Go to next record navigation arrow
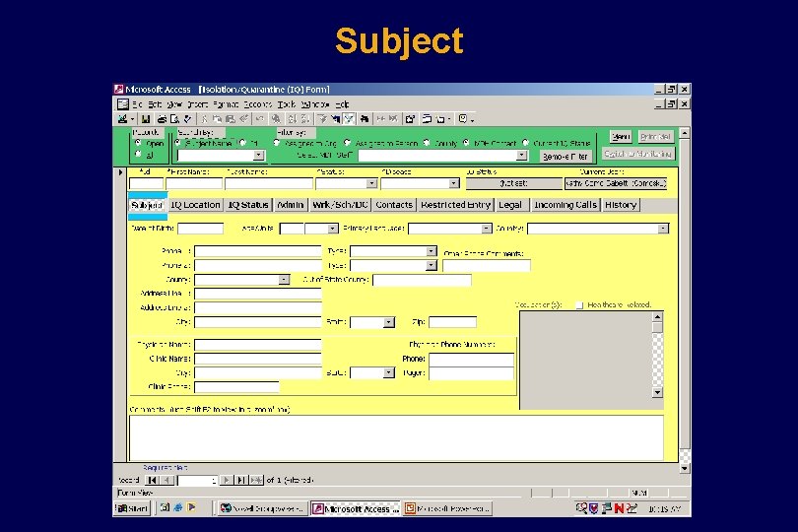The height and width of the screenshot is (532, 798). [227, 480]
